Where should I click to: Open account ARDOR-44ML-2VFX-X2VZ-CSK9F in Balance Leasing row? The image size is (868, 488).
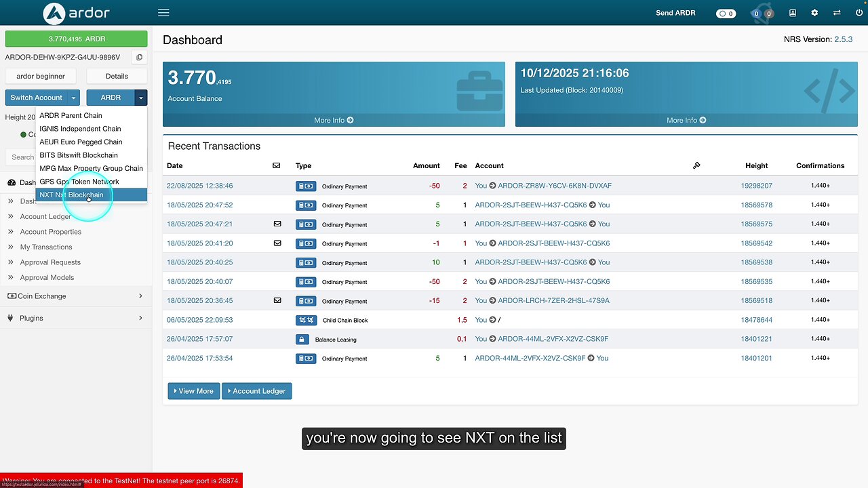pyautogui.click(x=553, y=339)
